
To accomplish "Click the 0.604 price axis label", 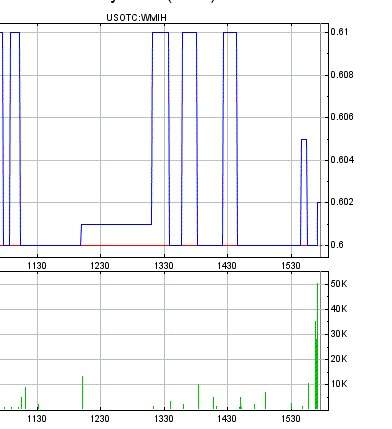I will click(x=342, y=160).
